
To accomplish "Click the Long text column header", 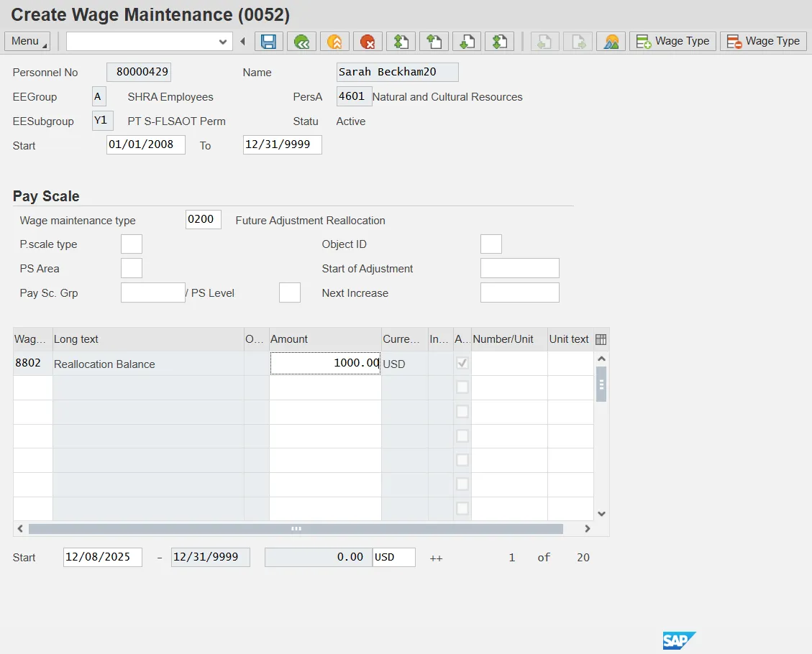I will tap(147, 339).
